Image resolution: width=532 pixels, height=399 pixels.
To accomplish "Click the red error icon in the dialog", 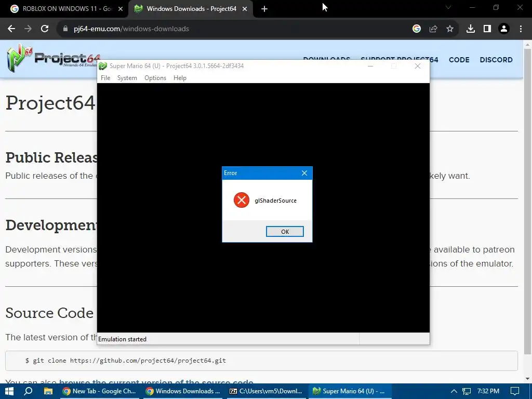I will click(242, 200).
